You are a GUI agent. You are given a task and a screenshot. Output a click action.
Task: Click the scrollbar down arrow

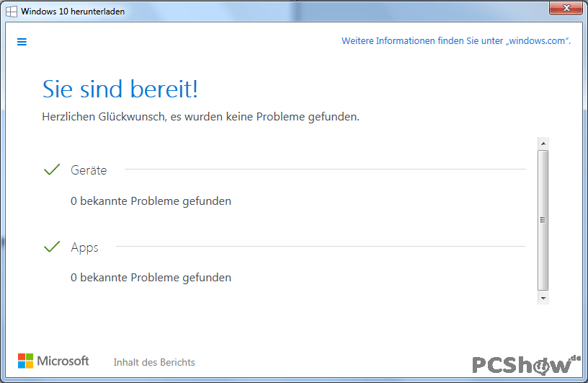[543, 299]
